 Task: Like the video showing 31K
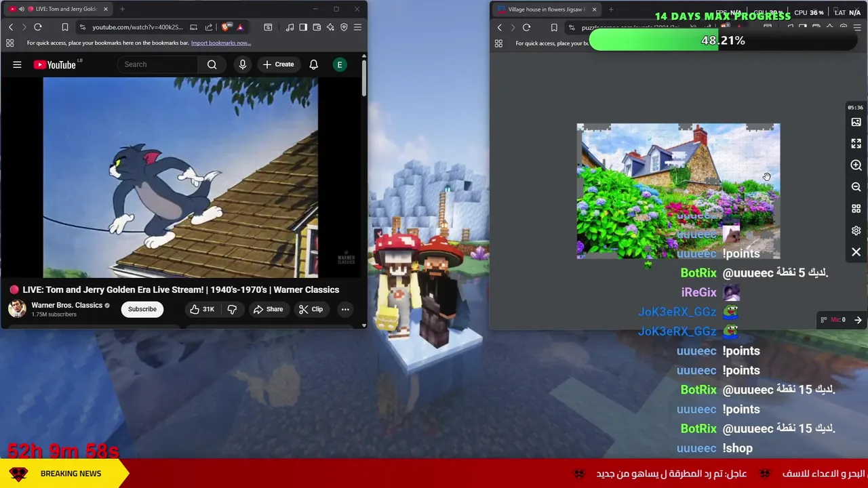tap(202, 309)
